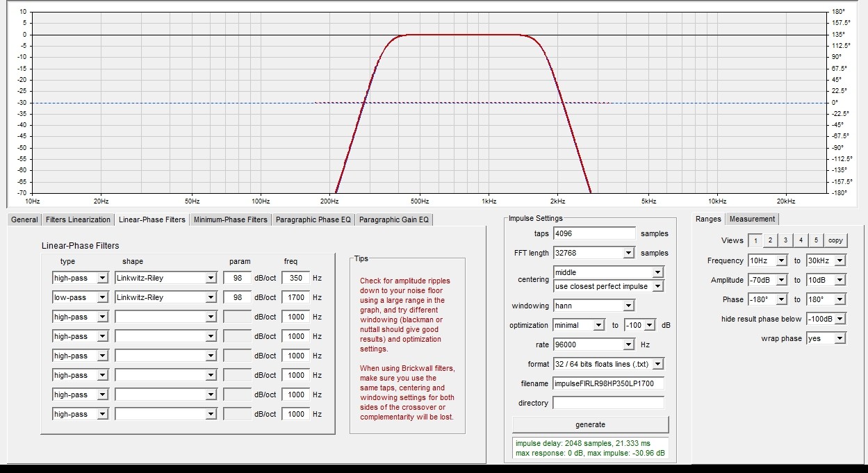Open the windowing hann dropdown
This screenshot has height=473, width=868.
coord(594,306)
